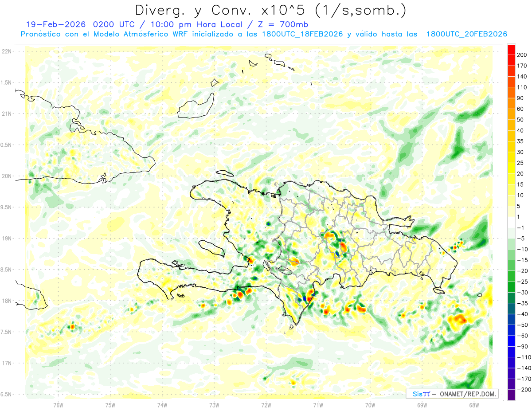The height and width of the screenshot is (411, 532).
Task: Pick the green swatch between -20 and -25
Action: [511, 276]
